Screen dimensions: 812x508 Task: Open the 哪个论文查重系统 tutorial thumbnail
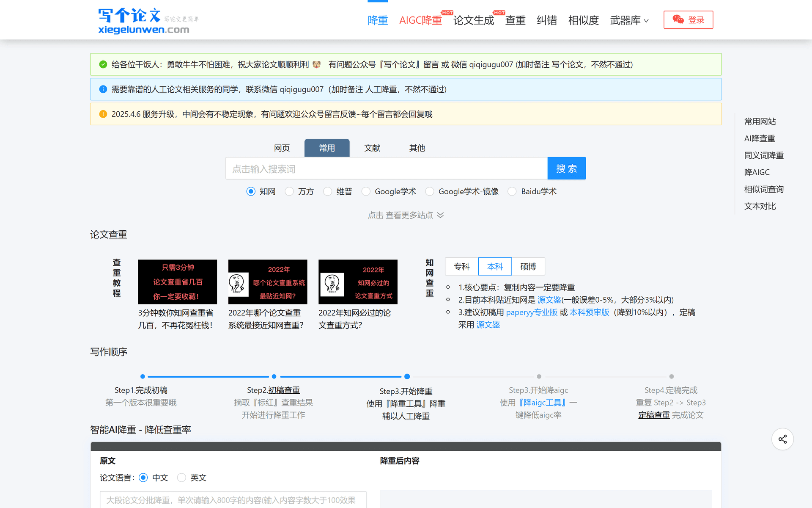(268, 282)
